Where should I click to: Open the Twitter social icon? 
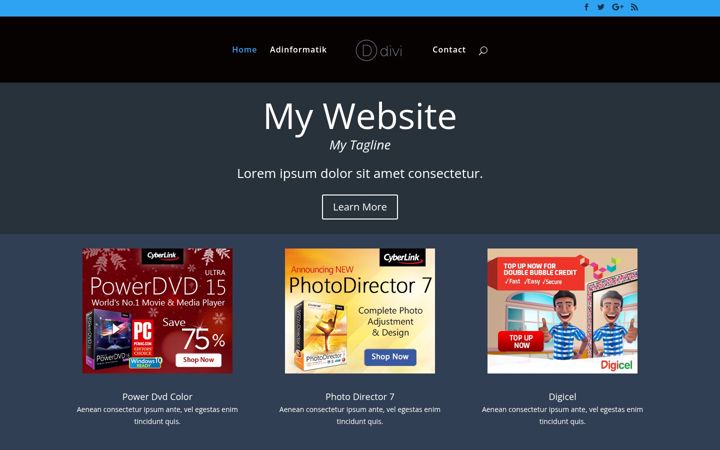click(x=601, y=7)
